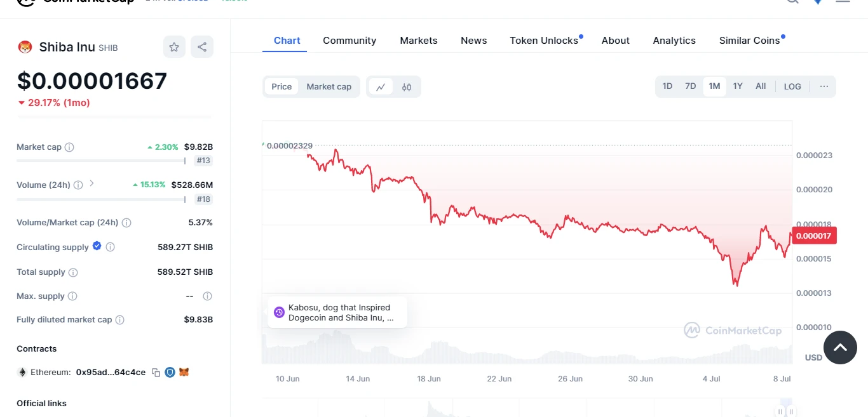Click the blue shield icon beside contract
The image size is (868, 417).
click(170, 372)
